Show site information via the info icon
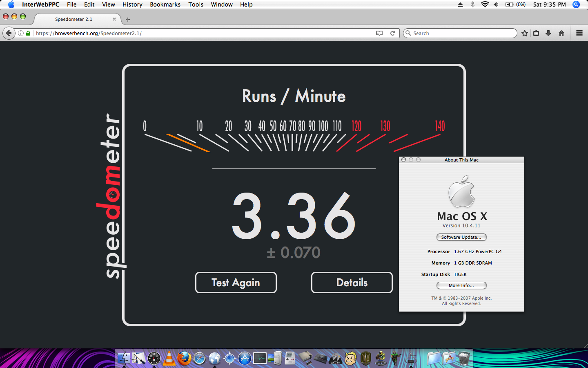Screen dimensions: 588x368 tap(20, 33)
